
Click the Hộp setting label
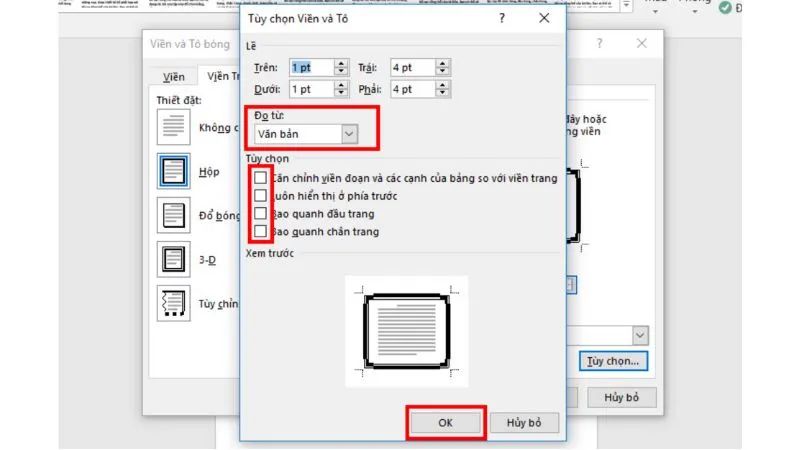pyautogui.click(x=209, y=171)
